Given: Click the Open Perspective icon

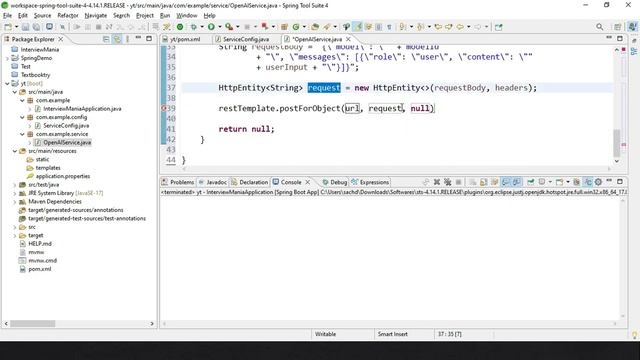Looking at the screenshot, I should tap(617, 27).
